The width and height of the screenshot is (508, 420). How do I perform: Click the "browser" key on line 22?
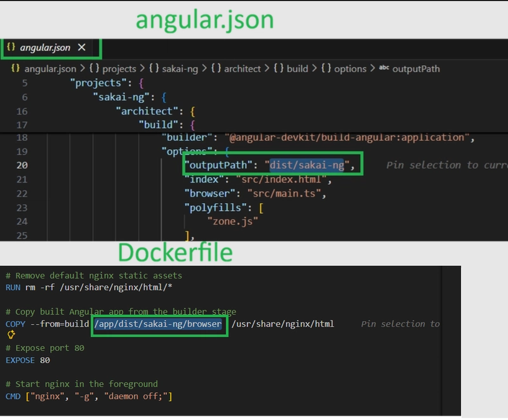pyautogui.click(x=210, y=194)
